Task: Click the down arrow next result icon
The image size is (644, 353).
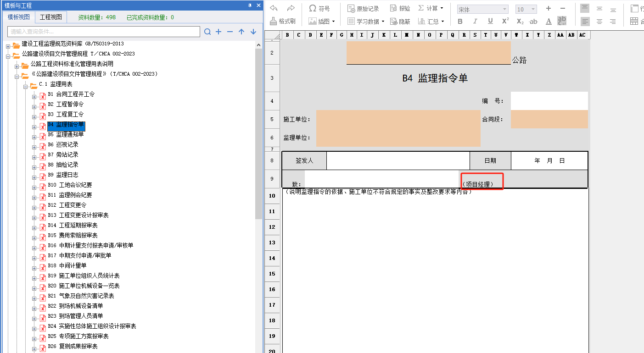Action: pos(253,32)
